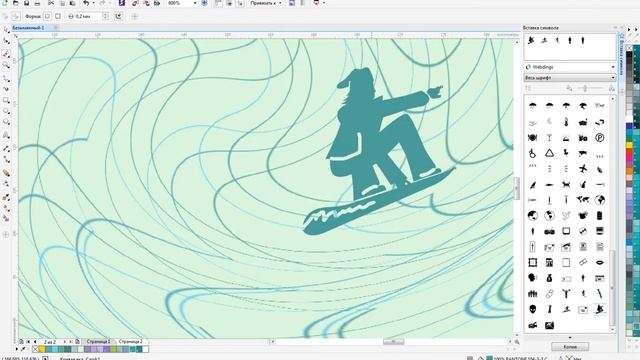
Task: Adjust the symbol size slider in docker
Action: pos(585,88)
